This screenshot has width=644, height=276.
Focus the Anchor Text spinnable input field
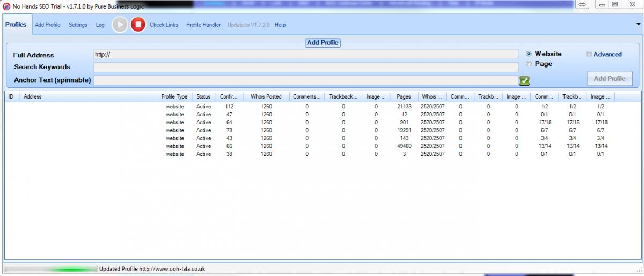tap(305, 80)
